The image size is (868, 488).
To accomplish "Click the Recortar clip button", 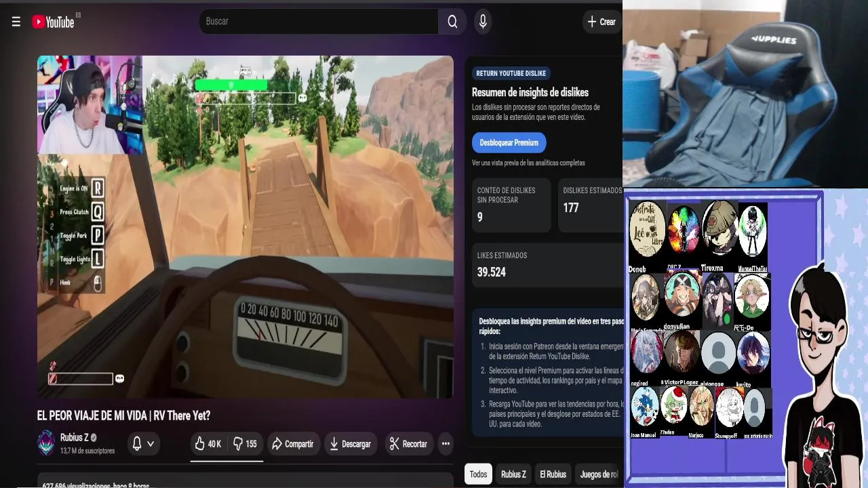I will pyautogui.click(x=409, y=444).
